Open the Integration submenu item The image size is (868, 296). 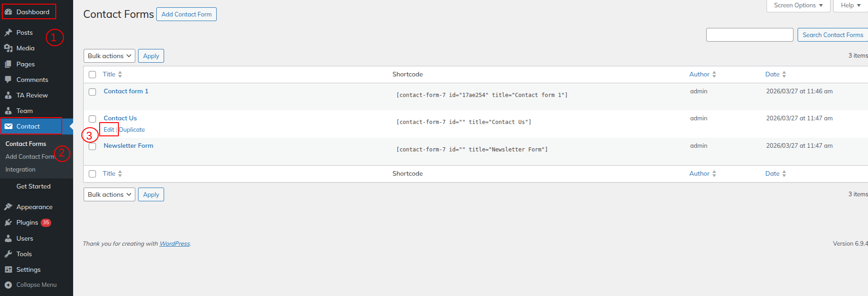pyautogui.click(x=21, y=169)
